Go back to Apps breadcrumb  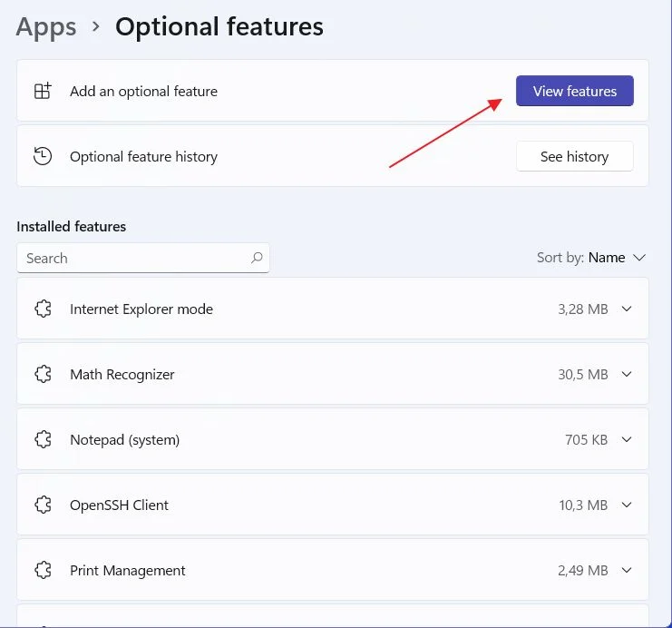pos(46,27)
